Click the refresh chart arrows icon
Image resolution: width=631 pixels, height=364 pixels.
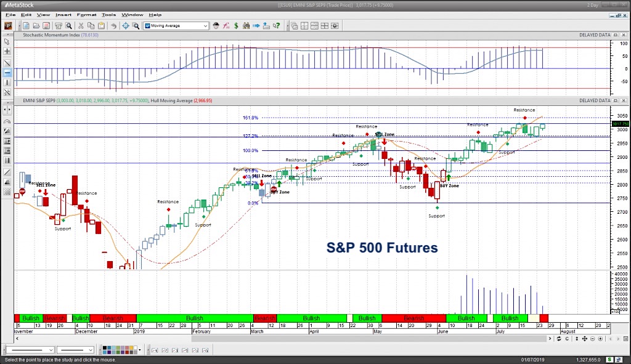tap(558, 339)
